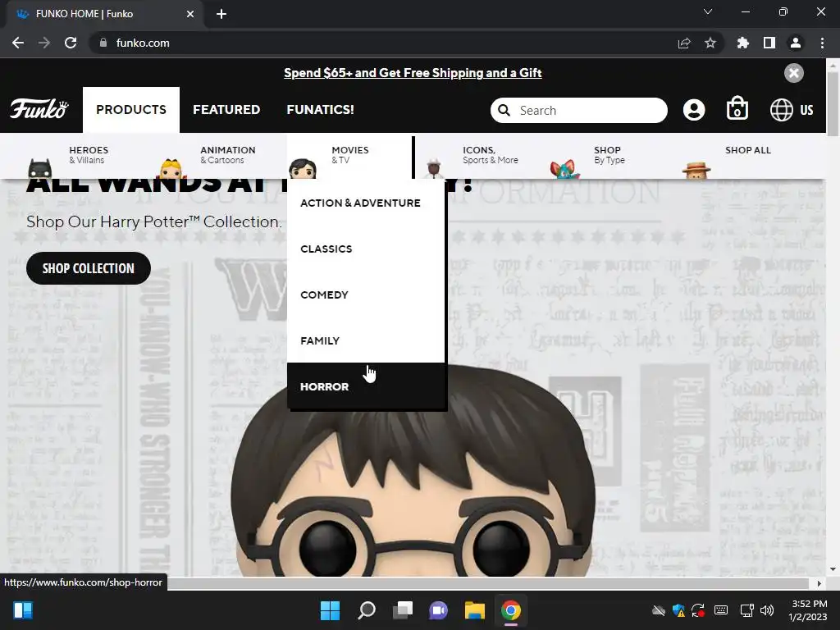The height and width of the screenshot is (630, 840).
Task: Dismiss the free shipping promo banner
Action: 794,73
